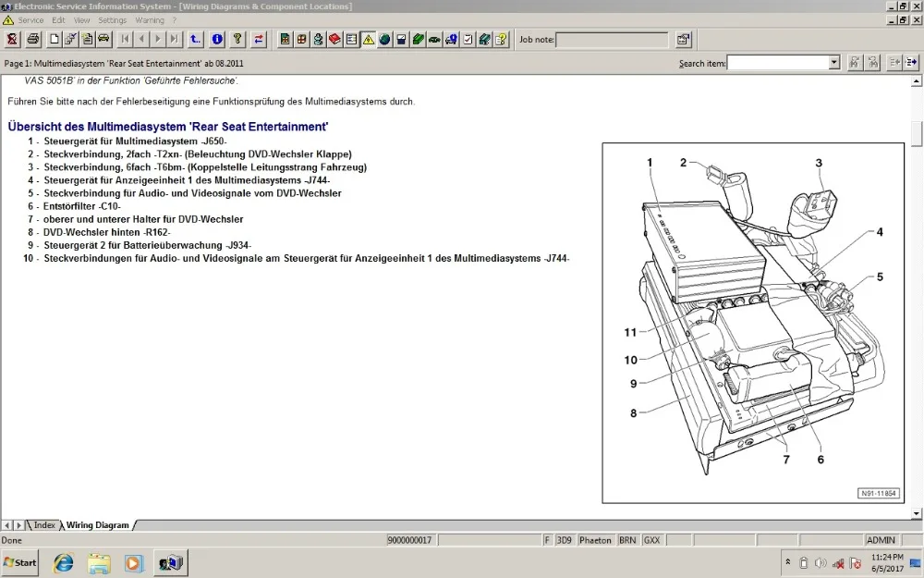Image resolution: width=924 pixels, height=578 pixels.
Task: Open the Settings menu
Action: tap(112, 20)
